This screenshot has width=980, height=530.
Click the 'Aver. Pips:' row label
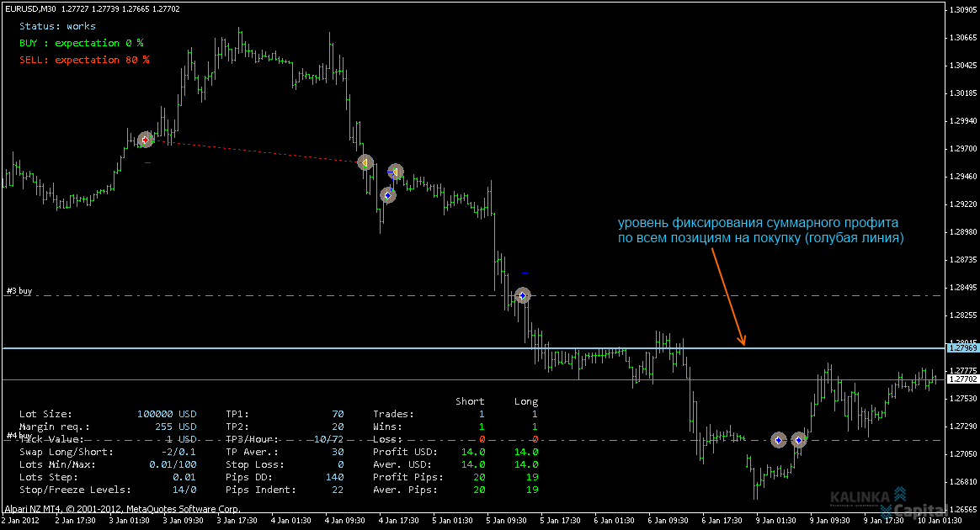click(406, 490)
